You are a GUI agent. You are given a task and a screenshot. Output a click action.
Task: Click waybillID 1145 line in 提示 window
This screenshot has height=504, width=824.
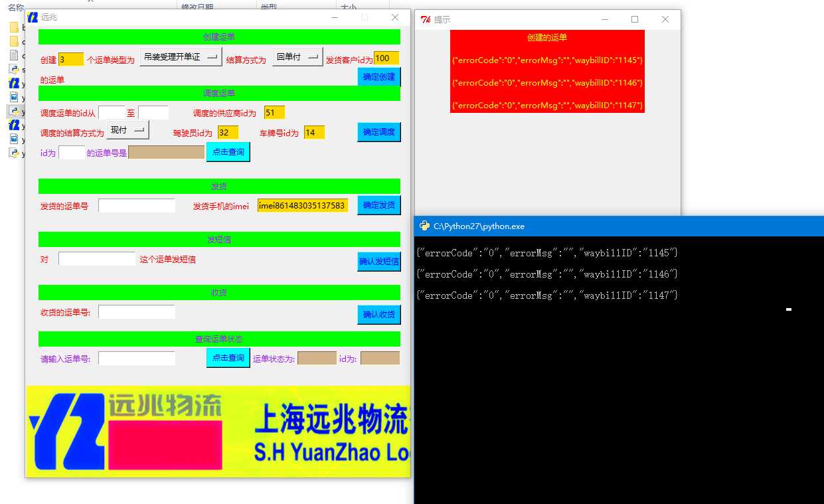coord(547,60)
